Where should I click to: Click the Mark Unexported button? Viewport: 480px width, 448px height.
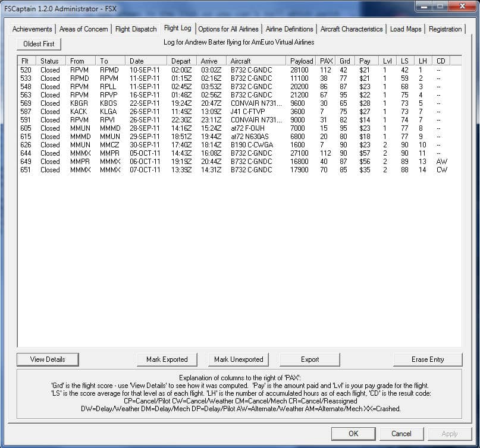(x=239, y=359)
